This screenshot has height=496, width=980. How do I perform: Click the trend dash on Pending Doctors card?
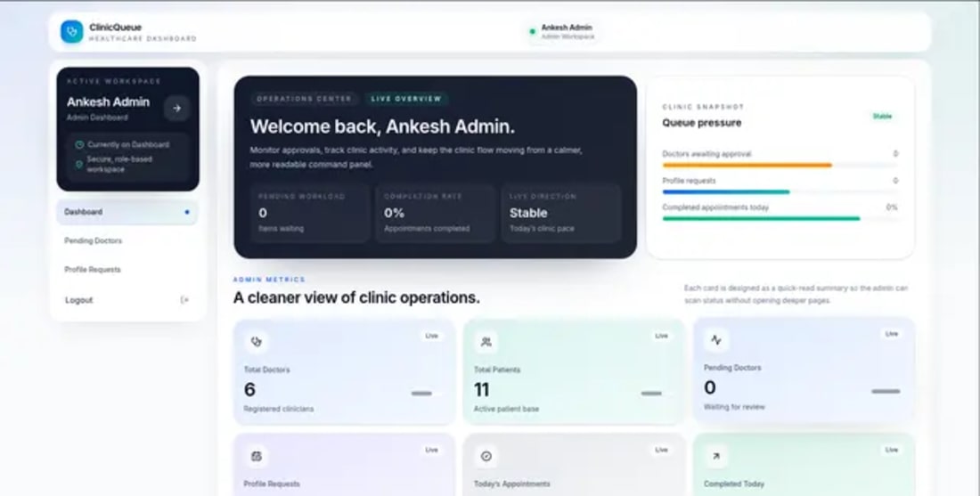point(886,392)
